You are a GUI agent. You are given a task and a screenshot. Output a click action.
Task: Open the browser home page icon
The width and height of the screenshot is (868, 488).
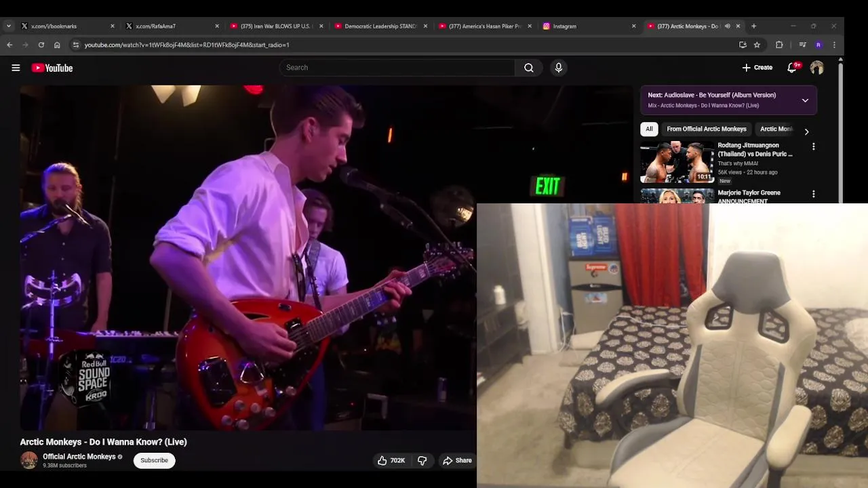point(57,45)
